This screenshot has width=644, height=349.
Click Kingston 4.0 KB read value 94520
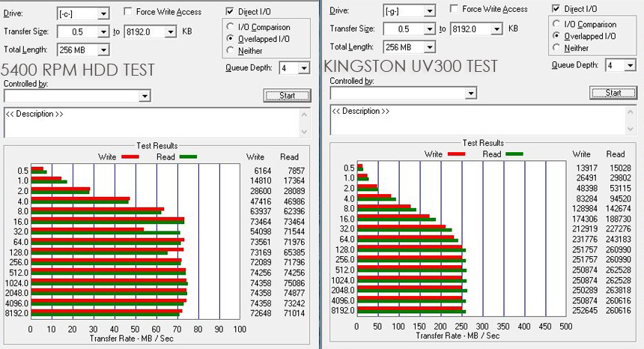(x=621, y=198)
